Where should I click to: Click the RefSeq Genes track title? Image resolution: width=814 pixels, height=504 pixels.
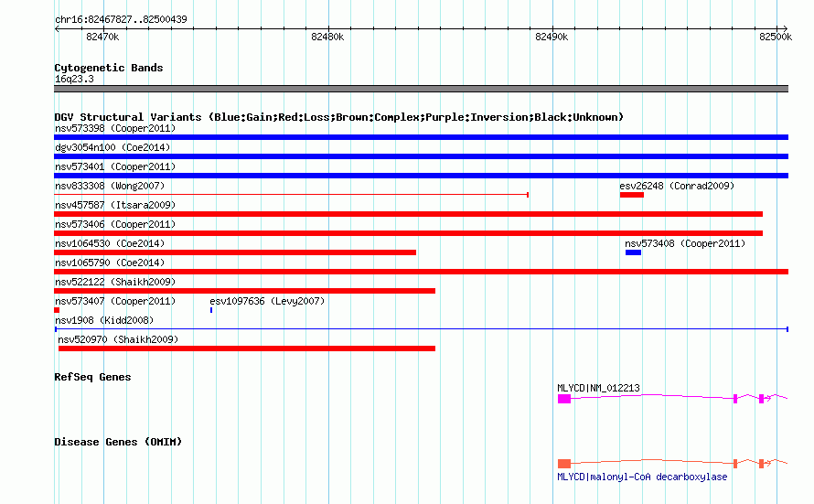tap(92, 377)
